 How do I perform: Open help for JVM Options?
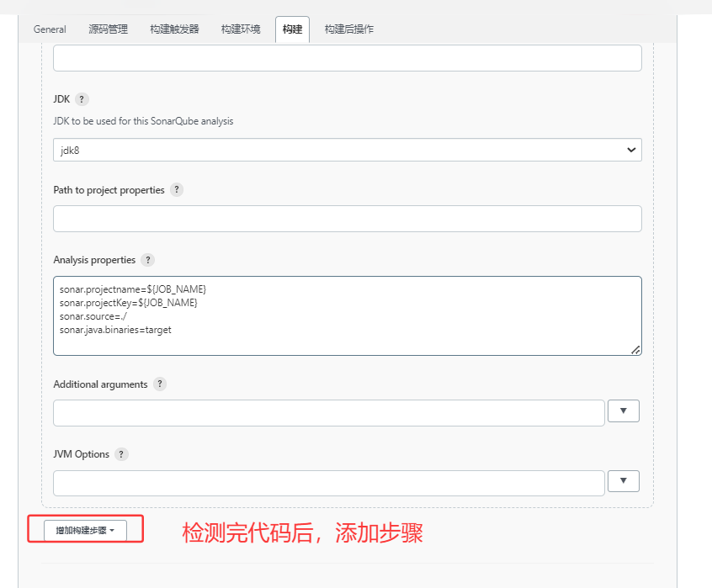(121, 454)
